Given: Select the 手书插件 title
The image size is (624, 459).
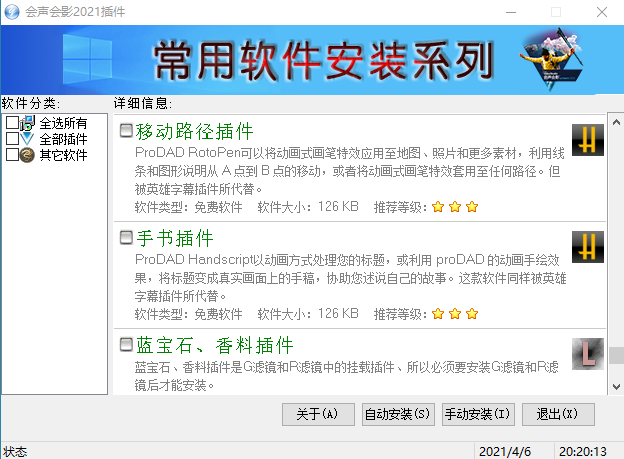Looking at the screenshot, I should point(175,238).
